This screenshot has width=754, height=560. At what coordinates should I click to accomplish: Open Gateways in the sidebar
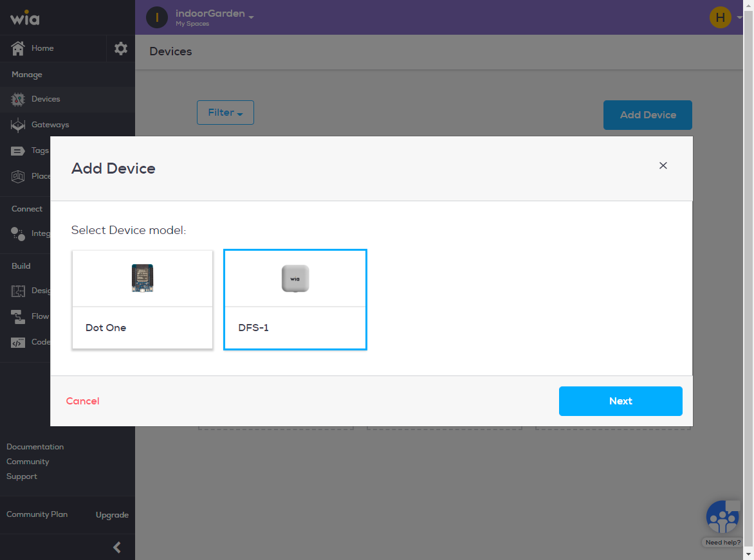[68, 125]
